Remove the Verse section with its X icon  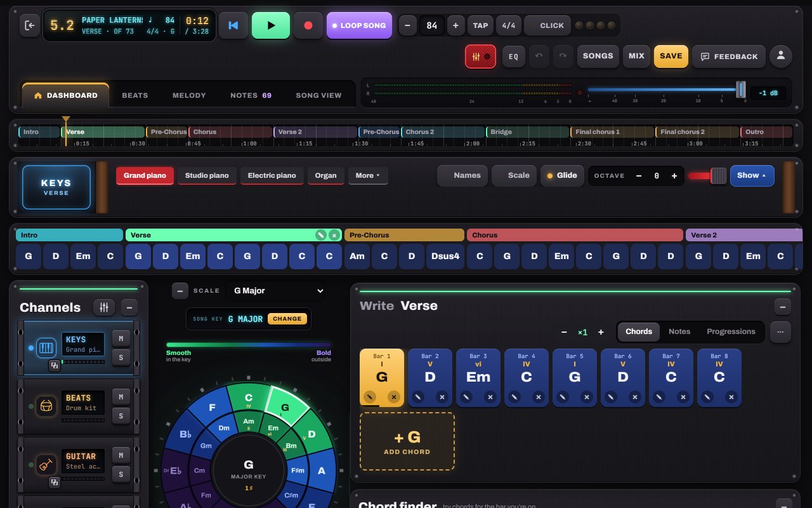point(334,235)
